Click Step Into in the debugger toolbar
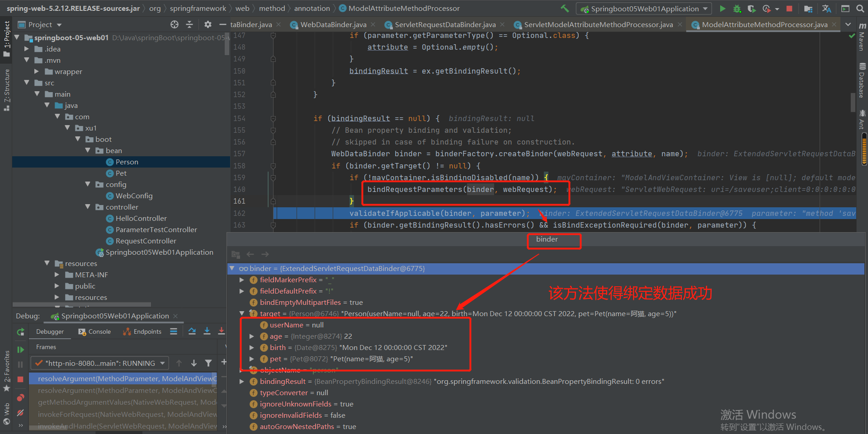Image resolution: width=868 pixels, height=434 pixels. click(x=207, y=331)
